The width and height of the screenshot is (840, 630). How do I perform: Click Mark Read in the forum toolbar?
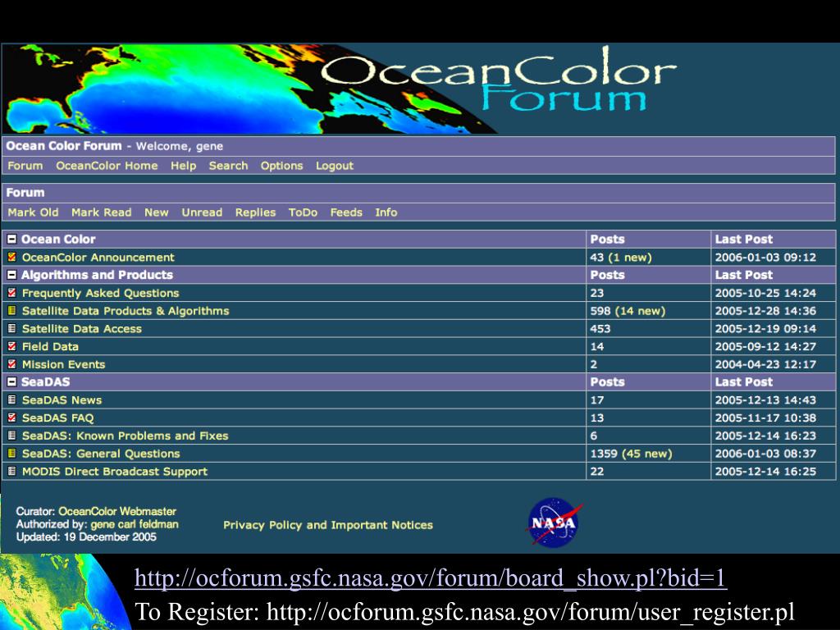pos(101,212)
